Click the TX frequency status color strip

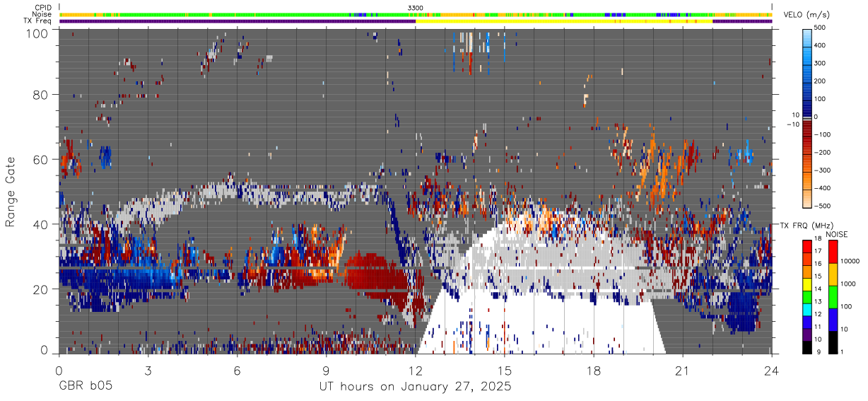click(416, 21)
